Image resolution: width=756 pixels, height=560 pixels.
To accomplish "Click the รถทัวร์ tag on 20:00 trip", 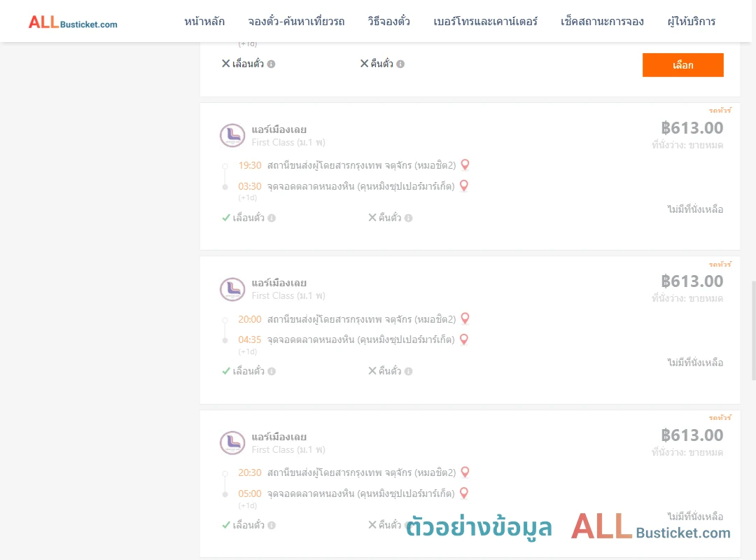I will [720, 265].
